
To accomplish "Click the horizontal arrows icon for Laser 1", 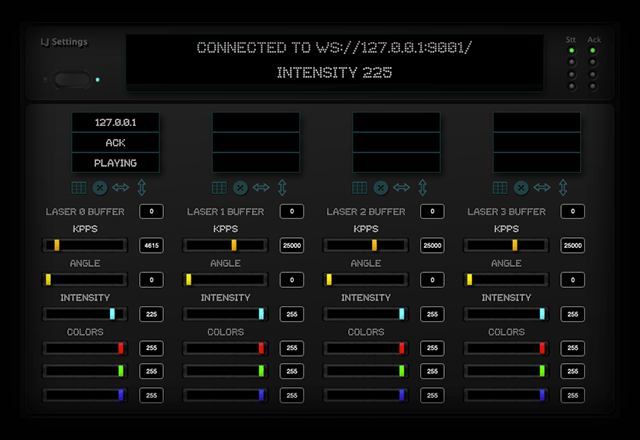I will coord(261,187).
